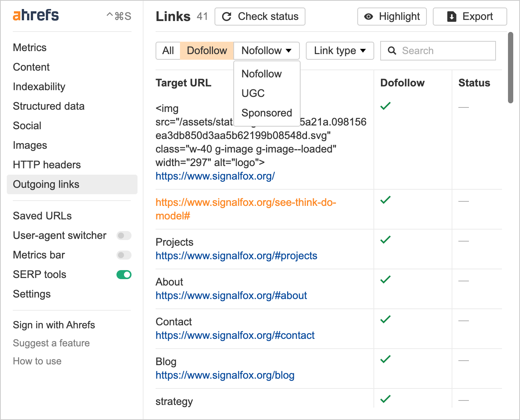Viewport: 520px width, 420px height.
Task: Click the 'Projects' anchor text
Action: pyautogui.click(x=174, y=242)
